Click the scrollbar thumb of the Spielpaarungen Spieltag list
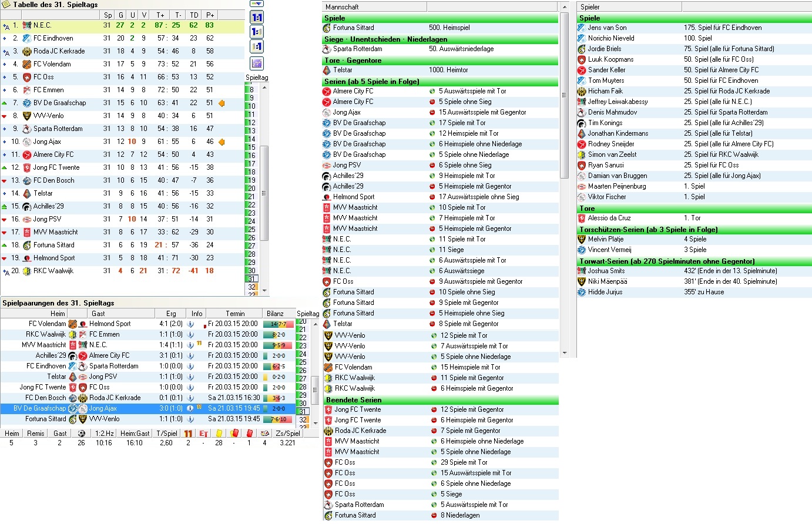This screenshot has height=524, width=812. (x=315, y=391)
